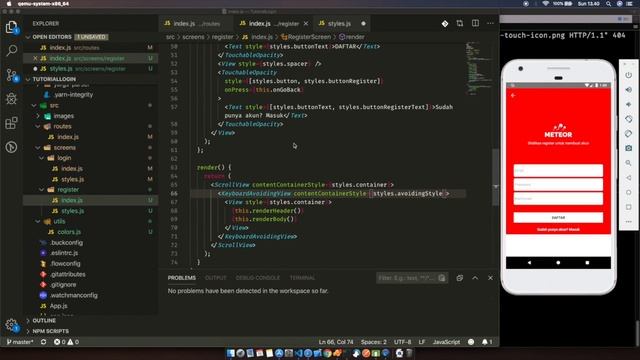640x360 pixels.
Task: Click RegisterScreen in the breadcrumb
Action: tap(309, 37)
